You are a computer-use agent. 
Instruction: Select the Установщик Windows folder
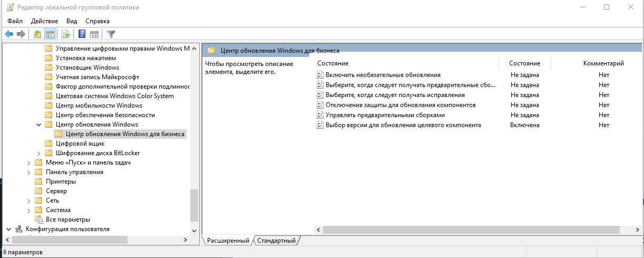pyautogui.click(x=87, y=68)
